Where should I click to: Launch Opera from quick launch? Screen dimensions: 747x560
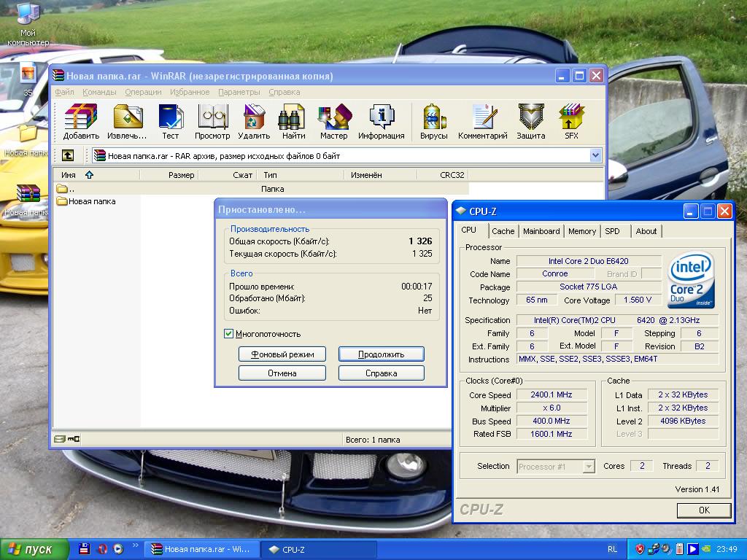pos(102,549)
